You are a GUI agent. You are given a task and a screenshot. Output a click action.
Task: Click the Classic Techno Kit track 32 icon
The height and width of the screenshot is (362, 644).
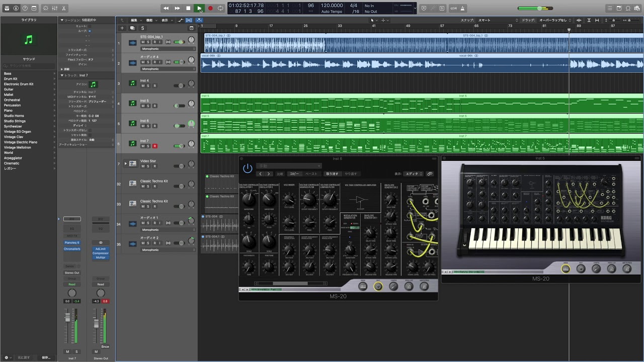(x=132, y=184)
